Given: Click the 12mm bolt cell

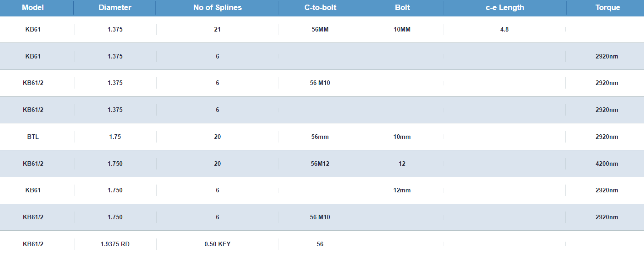Looking at the screenshot, I should click(x=402, y=190).
